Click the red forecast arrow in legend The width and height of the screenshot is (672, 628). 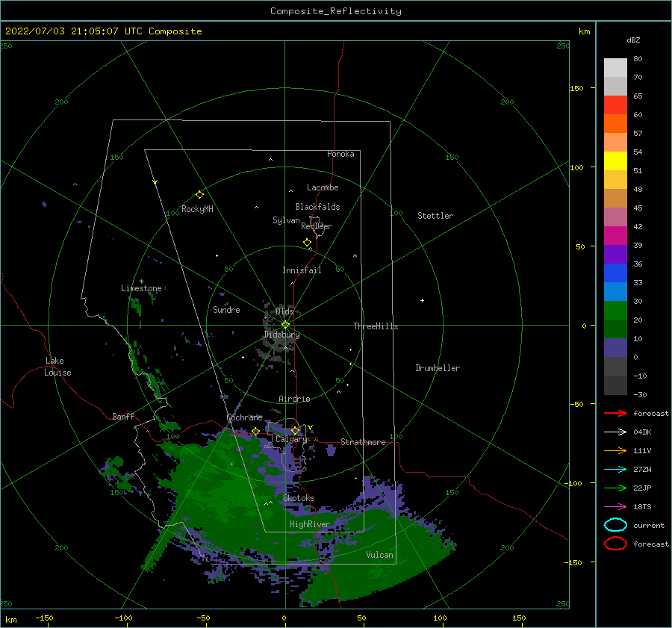coord(615,413)
